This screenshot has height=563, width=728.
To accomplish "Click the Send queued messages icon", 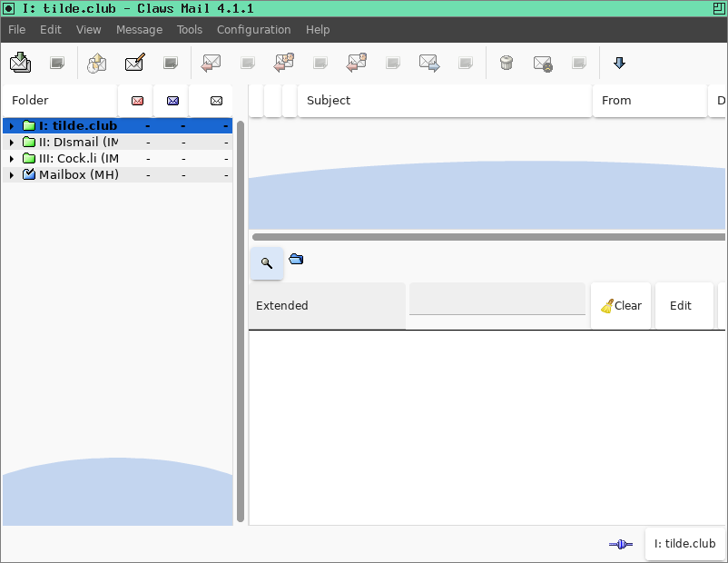I will click(96, 63).
